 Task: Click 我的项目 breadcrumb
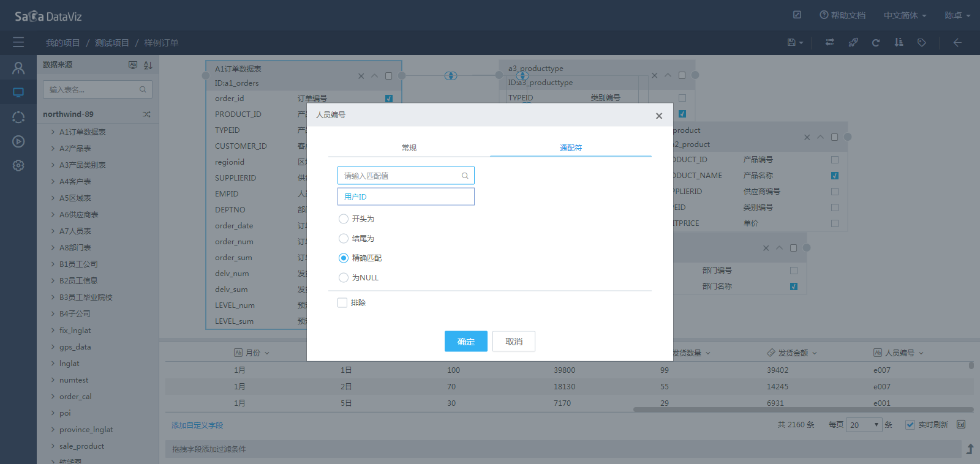click(62, 43)
